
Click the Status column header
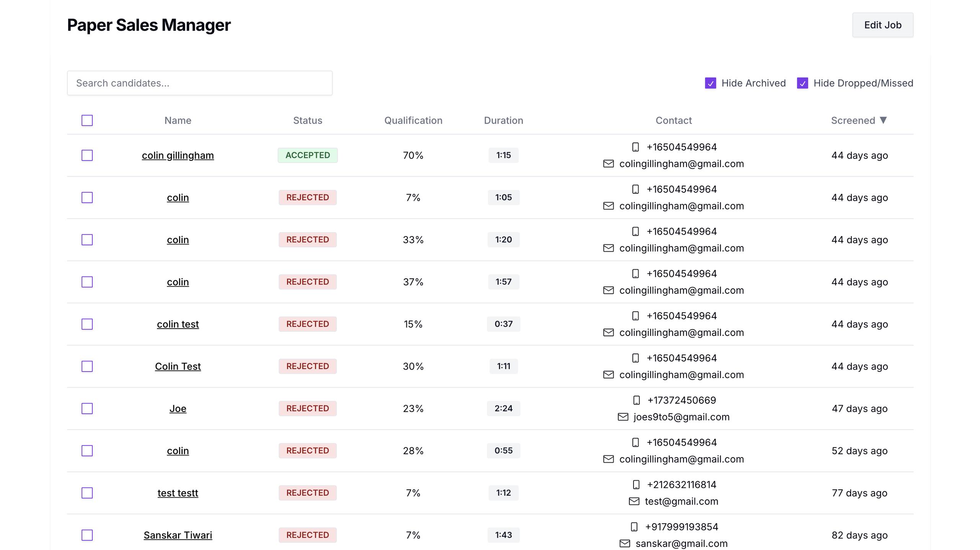click(307, 120)
